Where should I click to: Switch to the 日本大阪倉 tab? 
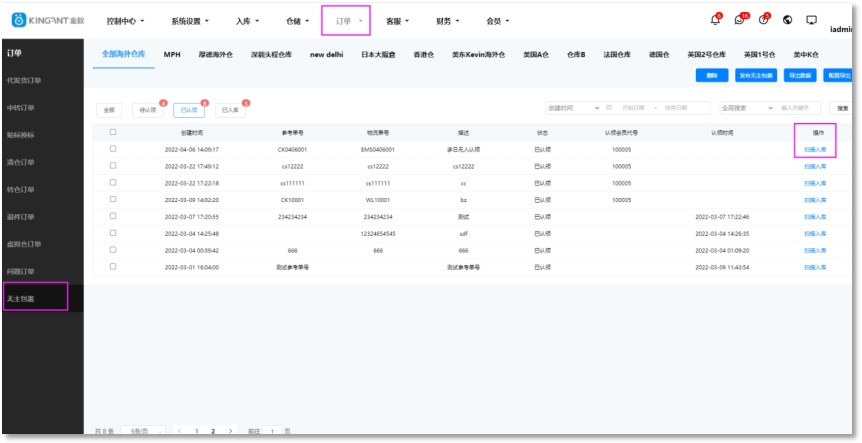pyautogui.click(x=378, y=54)
